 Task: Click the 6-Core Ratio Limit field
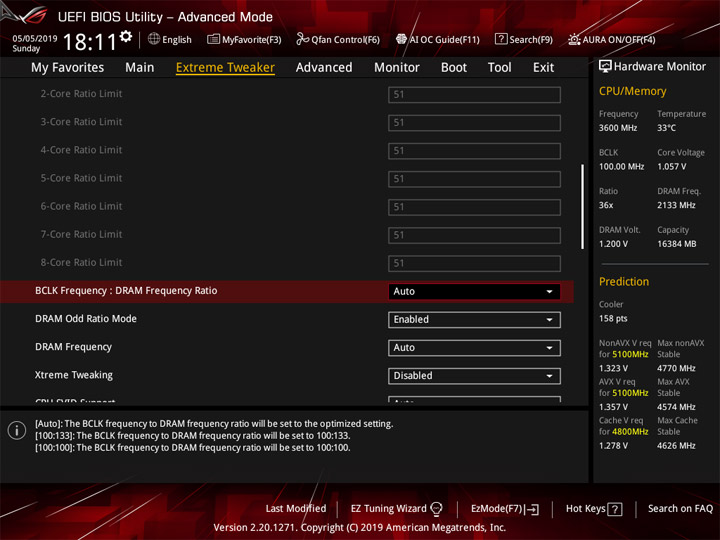point(474,207)
